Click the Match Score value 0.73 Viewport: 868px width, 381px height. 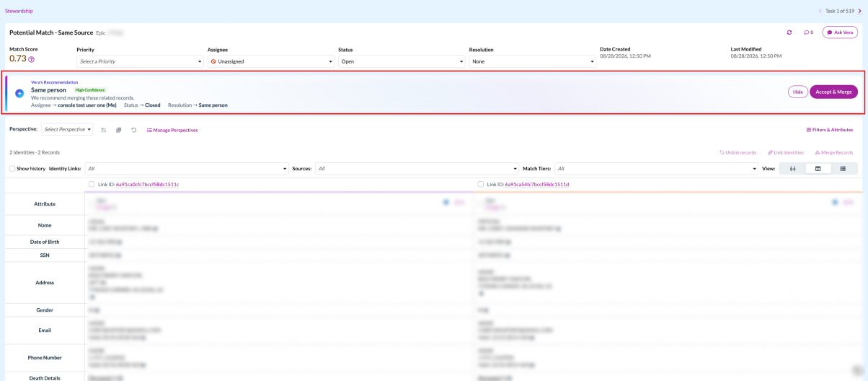pos(18,58)
